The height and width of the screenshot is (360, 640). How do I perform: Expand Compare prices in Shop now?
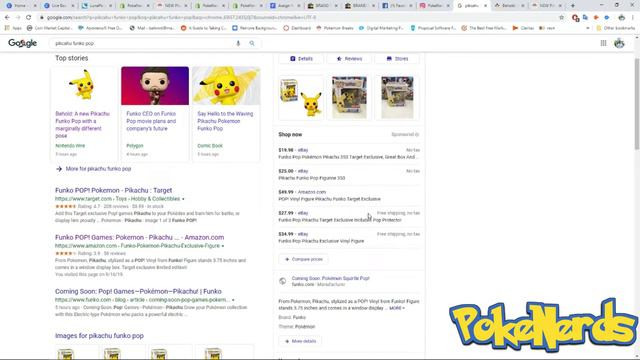303,259
